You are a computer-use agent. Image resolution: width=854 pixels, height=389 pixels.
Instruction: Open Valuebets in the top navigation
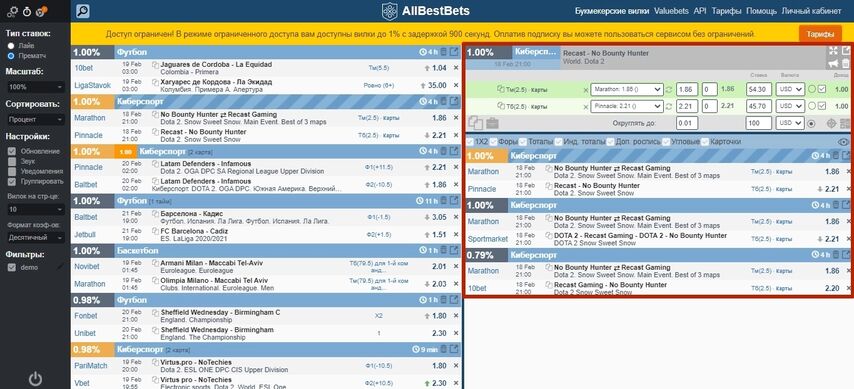pyautogui.click(x=671, y=11)
